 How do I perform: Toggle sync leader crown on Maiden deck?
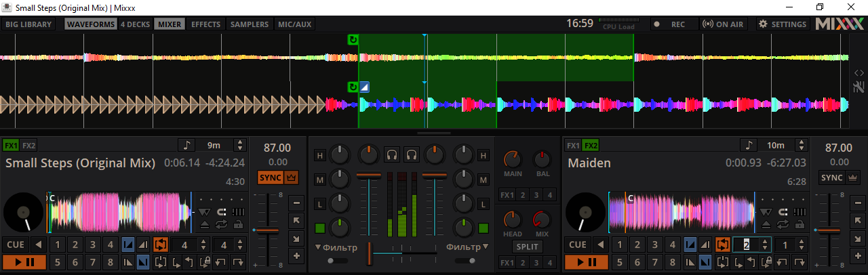pos(853,177)
